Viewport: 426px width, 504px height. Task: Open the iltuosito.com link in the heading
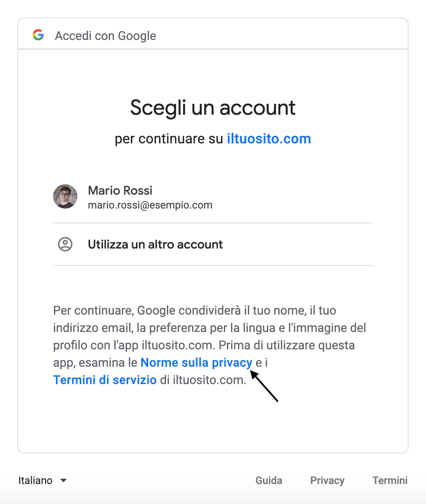[x=269, y=139]
